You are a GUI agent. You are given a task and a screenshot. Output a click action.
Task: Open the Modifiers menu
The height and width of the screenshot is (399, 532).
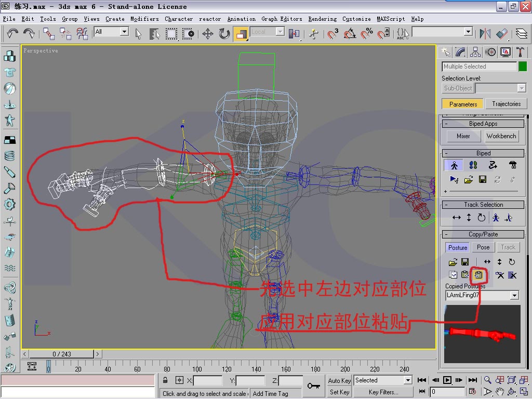[144, 19]
